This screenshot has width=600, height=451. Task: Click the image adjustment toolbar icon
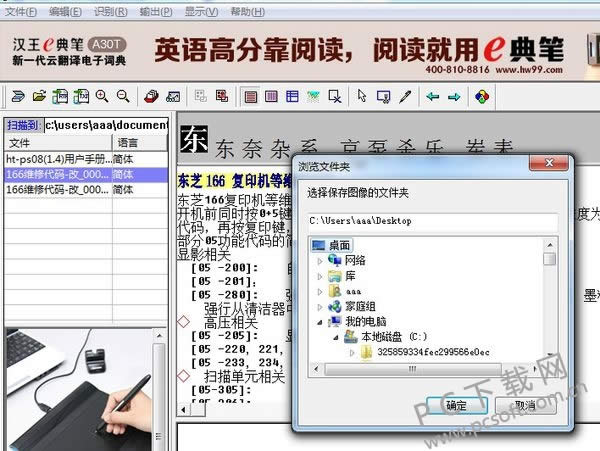click(x=173, y=96)
